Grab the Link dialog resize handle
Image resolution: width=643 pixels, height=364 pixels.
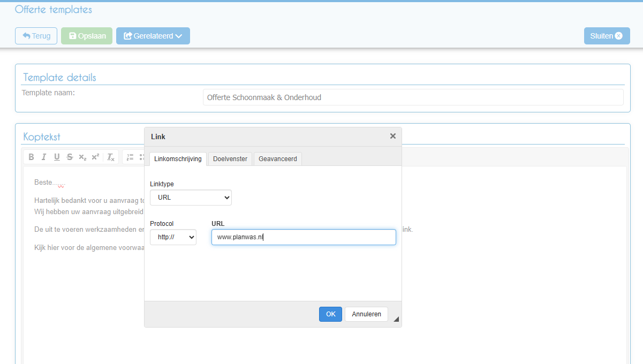tap(396, 319)
